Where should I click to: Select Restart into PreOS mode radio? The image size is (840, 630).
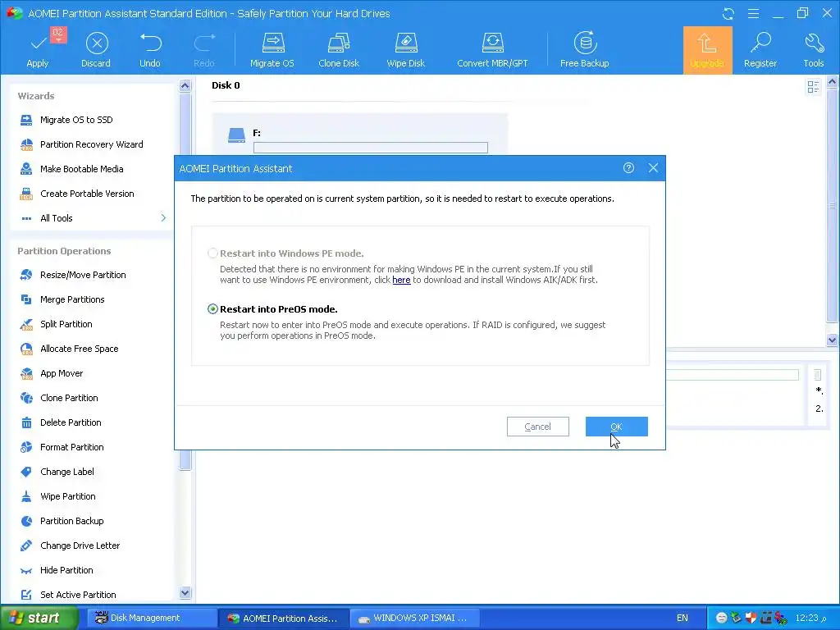[212, 309]
